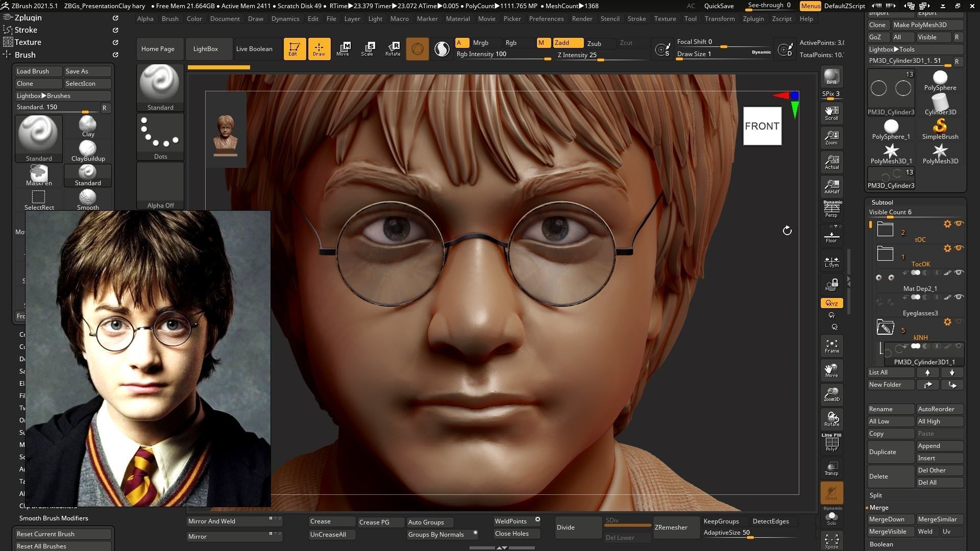Image resolution: width=980 pixels, height=551 pixels.
Task: Select the MaskPen brush icon
Action: pos(39,175)
